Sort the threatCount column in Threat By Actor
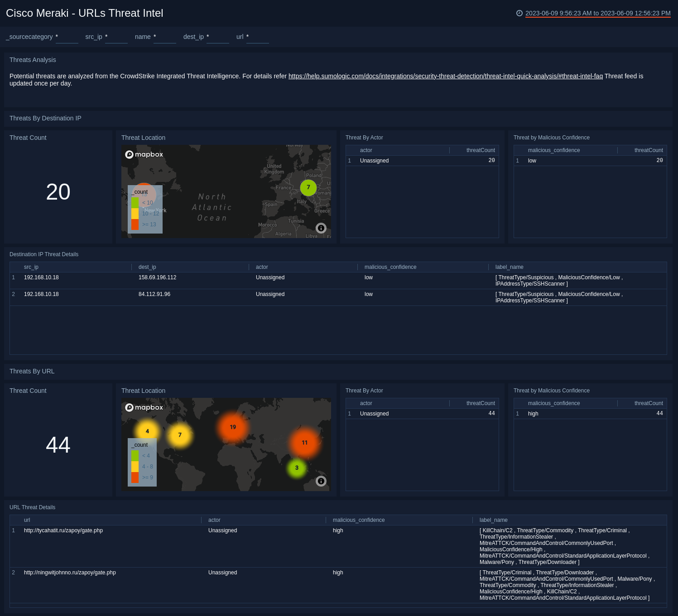Viewport: 678px width, 616px height. click(x=481, y=150)
